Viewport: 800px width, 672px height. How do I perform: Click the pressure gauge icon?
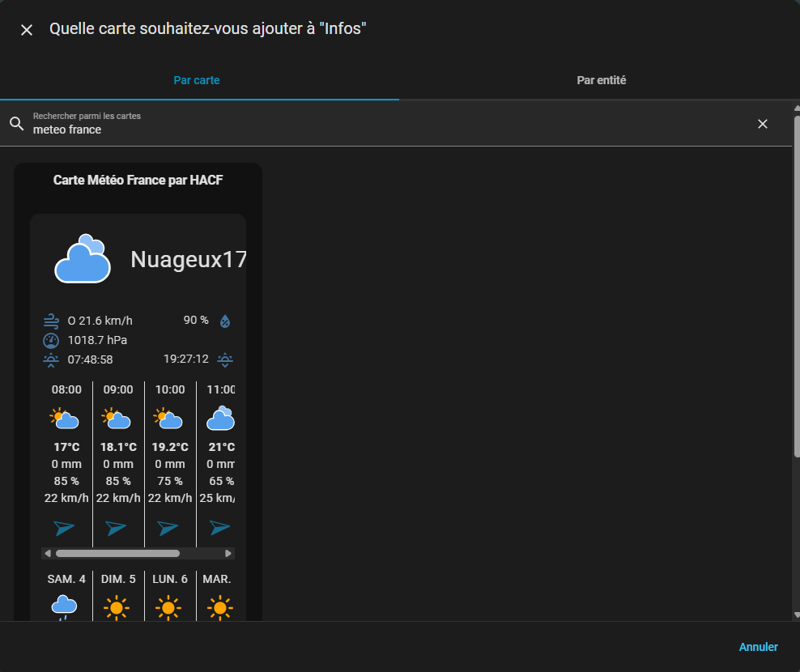coord(51,340)
